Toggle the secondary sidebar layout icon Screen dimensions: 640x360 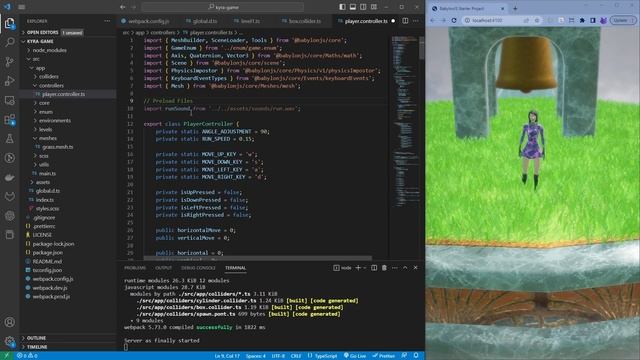(x=363, y=7)
